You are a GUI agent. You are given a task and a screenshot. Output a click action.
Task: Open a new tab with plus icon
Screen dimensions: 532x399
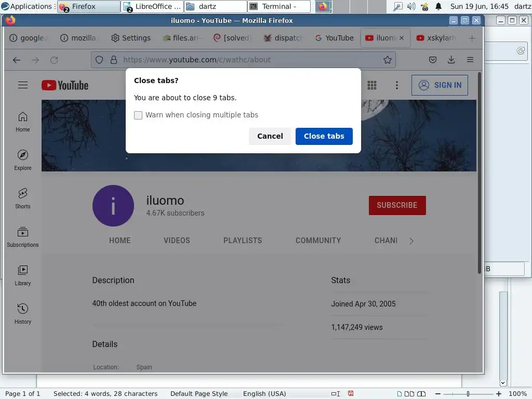(472, 38)
